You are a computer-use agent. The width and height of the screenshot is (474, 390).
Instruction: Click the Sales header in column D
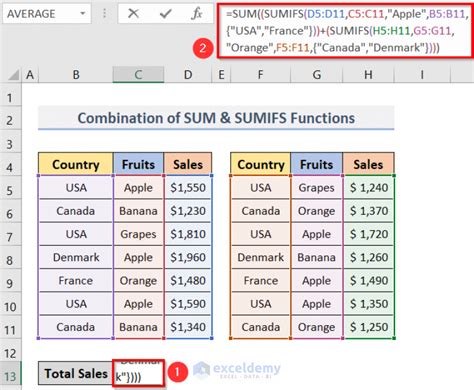[x=188, y=164]
